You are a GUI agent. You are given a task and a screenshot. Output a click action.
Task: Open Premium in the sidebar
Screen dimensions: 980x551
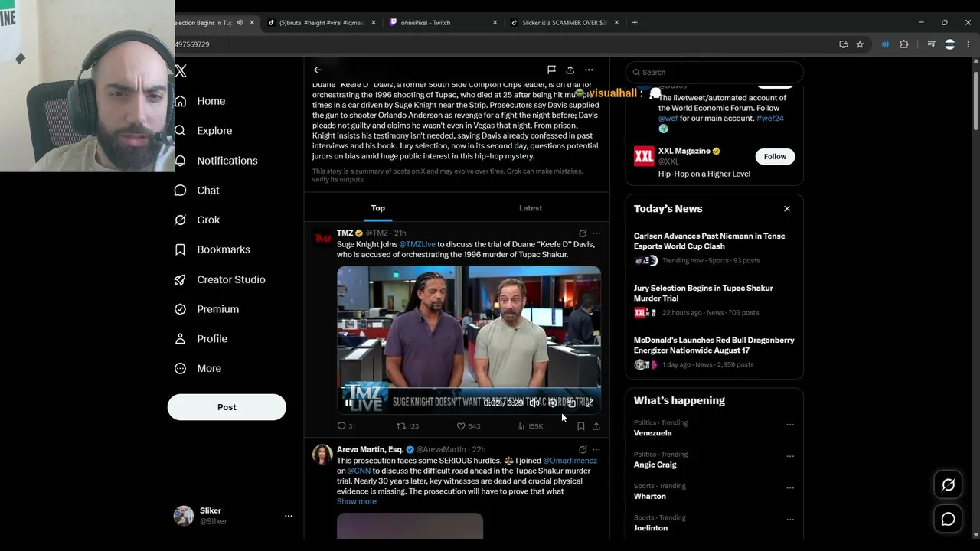pyautogui.click(x=207, y=309)
